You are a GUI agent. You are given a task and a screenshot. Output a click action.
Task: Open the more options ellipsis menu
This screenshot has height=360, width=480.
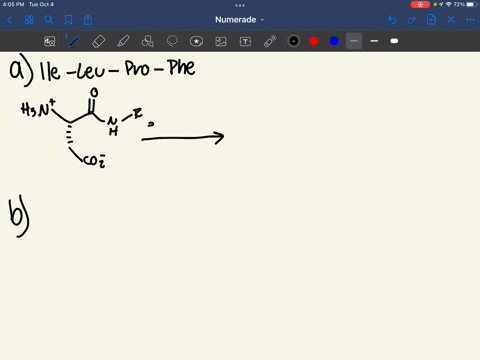(470, 20)
